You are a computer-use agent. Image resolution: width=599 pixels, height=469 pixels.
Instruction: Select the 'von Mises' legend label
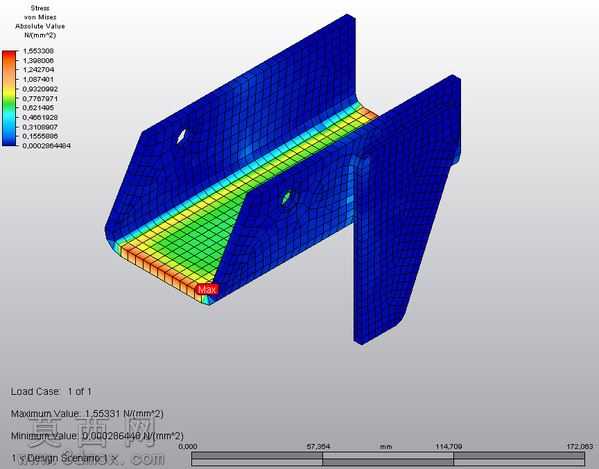40,17
